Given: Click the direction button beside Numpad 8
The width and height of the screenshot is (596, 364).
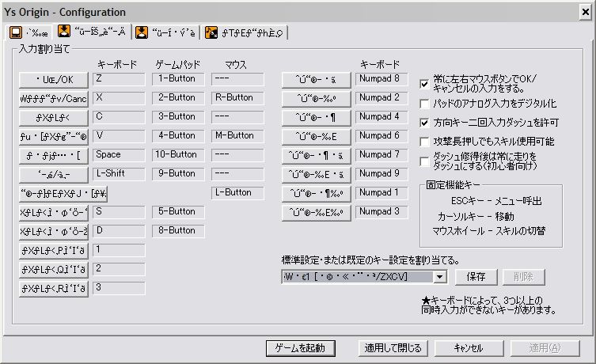Looking at the screenshot, I should [316, 80].
